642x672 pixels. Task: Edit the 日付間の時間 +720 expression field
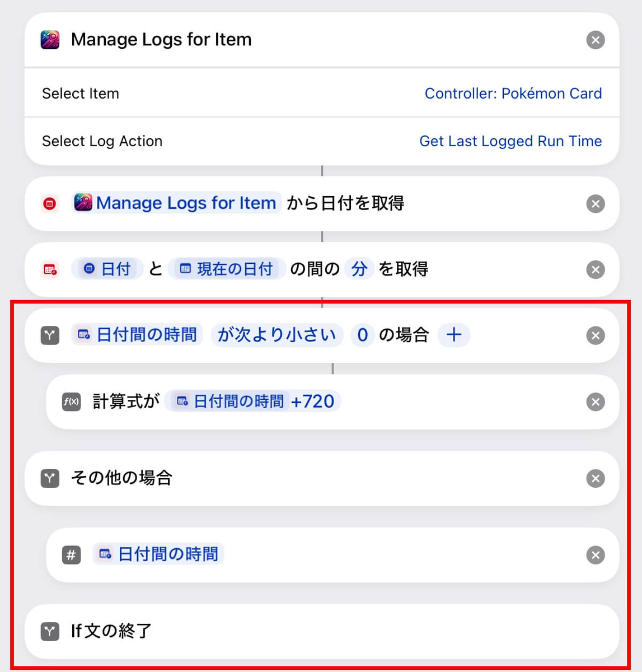253,401
